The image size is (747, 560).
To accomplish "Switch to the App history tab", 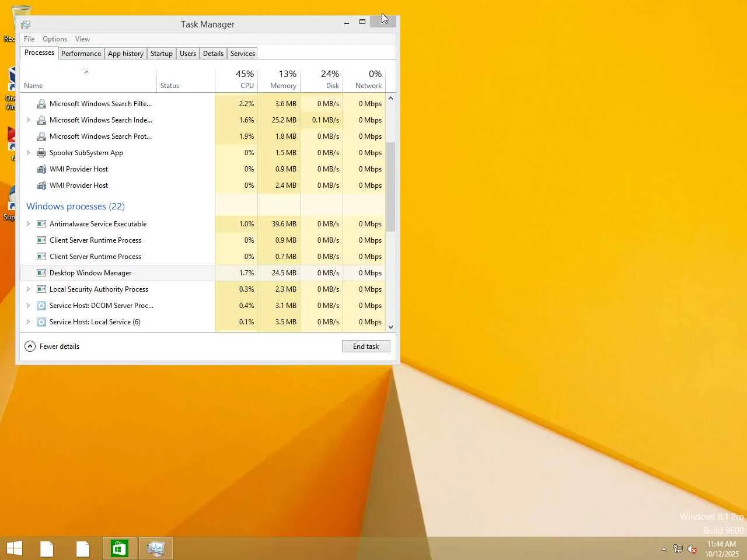I will click(125, 54).
